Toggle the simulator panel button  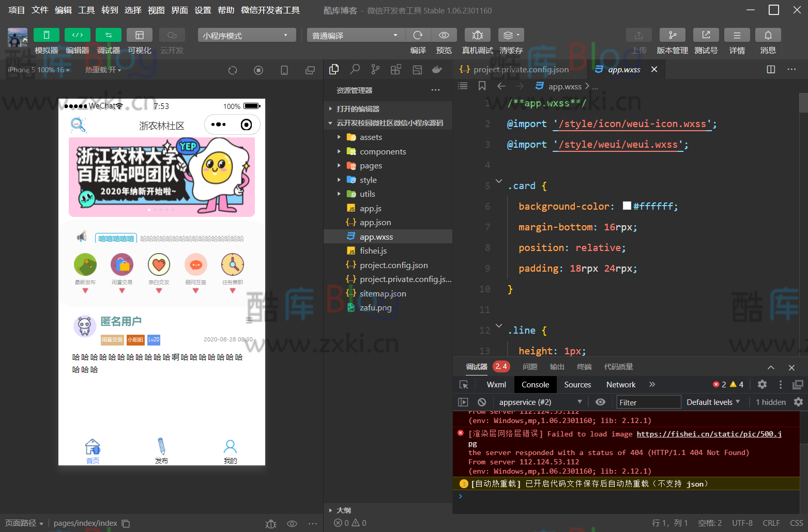coord(46,35)
